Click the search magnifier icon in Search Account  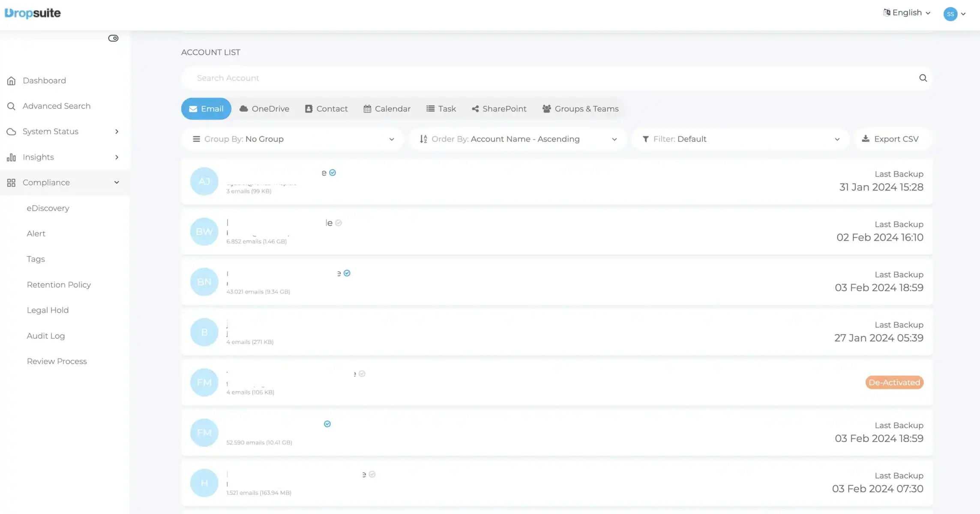coord(923,78)
